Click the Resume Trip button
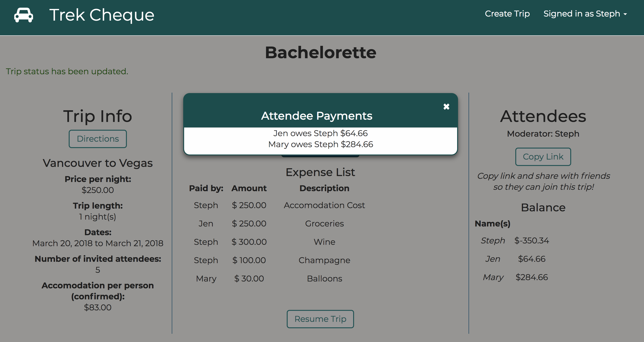Viewport: 644px width, 342px height. (320, 319)
